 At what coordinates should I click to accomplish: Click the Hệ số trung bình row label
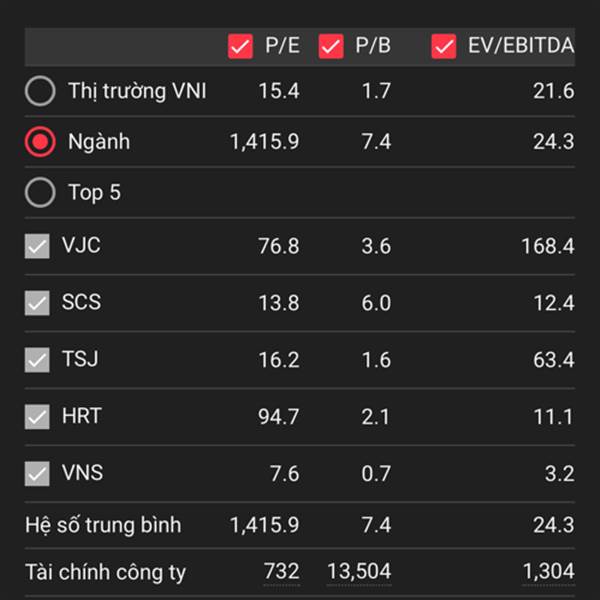click(x=103, y=525)
